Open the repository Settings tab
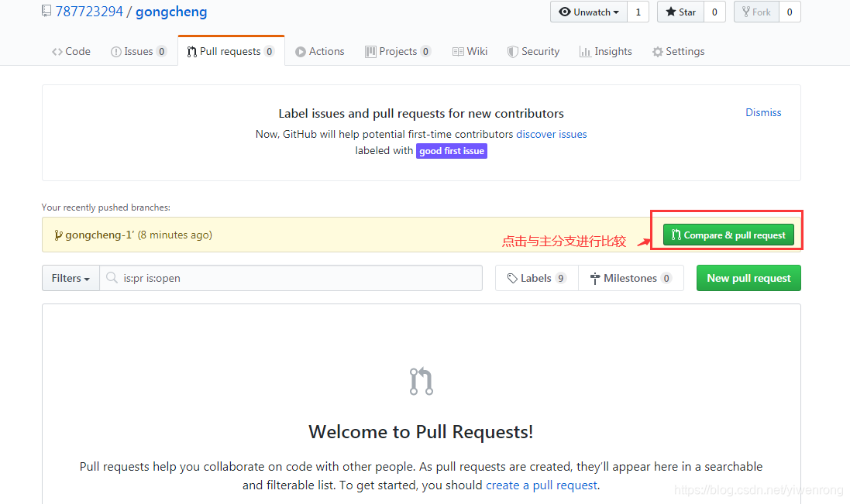 click(x=678, y=51)
